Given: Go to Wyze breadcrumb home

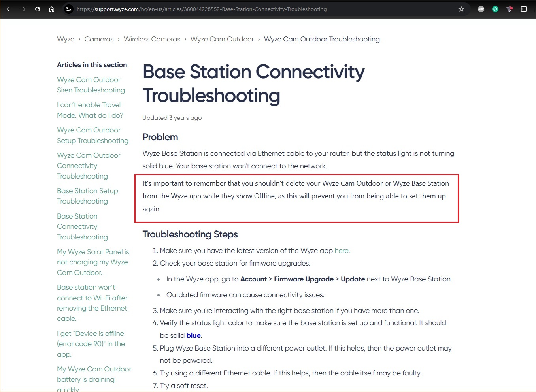Looking at the screenshot, I should click(x=66, y=39).
